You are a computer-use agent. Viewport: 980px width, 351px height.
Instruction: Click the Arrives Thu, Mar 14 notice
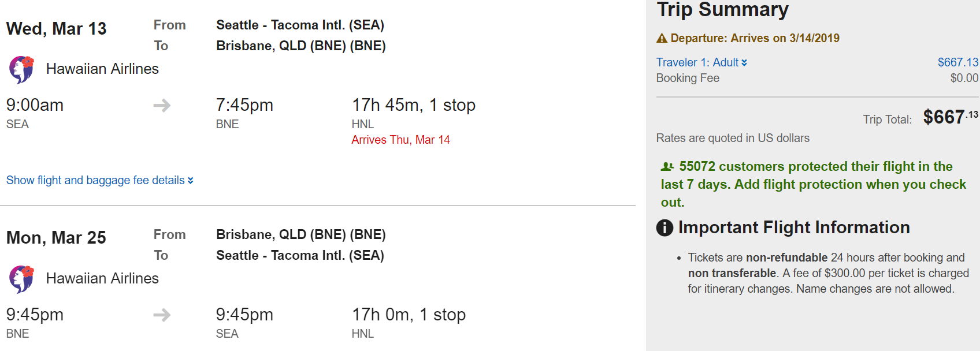[x=400, y=140]
